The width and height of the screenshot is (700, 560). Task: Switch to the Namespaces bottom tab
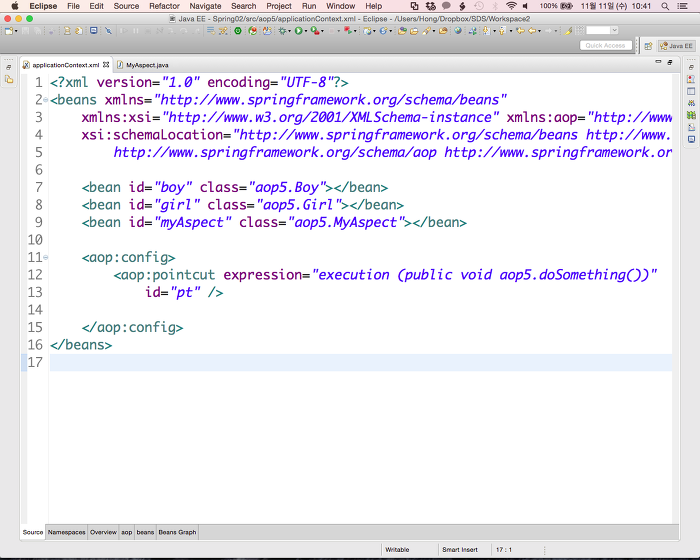[67, 532]
